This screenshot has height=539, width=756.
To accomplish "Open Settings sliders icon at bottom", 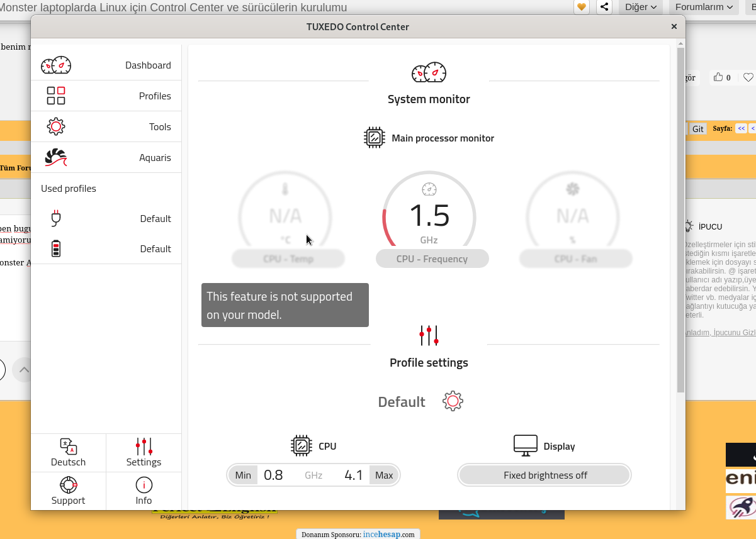I will (144, 447).
